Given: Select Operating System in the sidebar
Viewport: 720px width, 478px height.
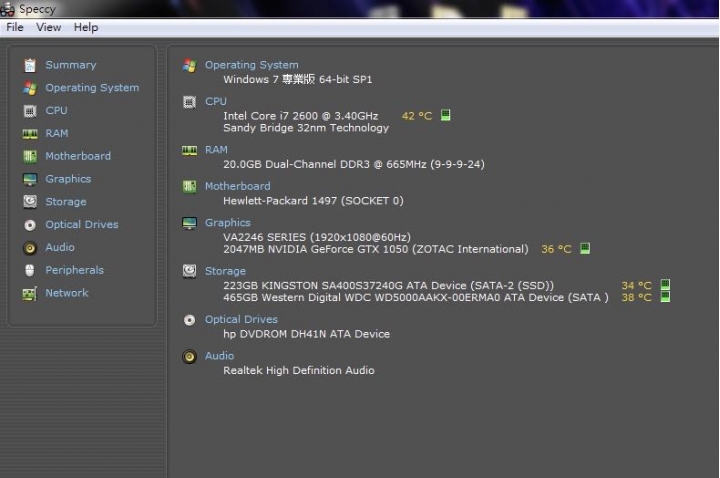Looking at the screenshot, I should click(92, 88).
